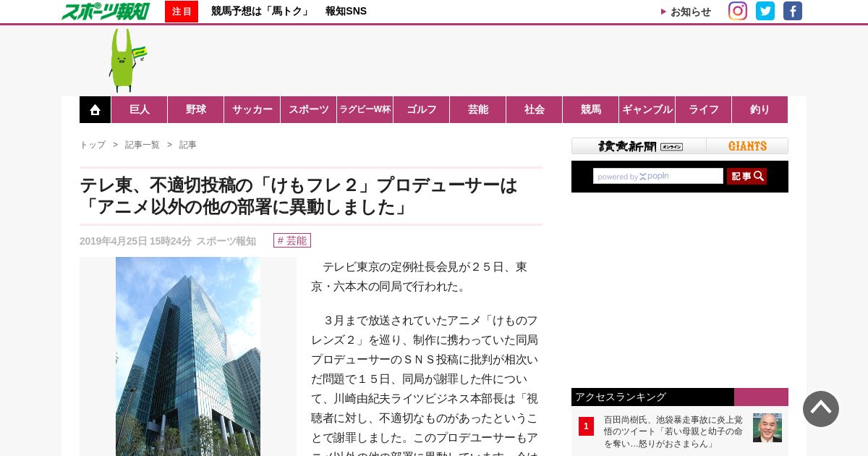Open ranking article about 百田尚樹氏
This screenshot has height=456, width=868.
tap(673, 431)
